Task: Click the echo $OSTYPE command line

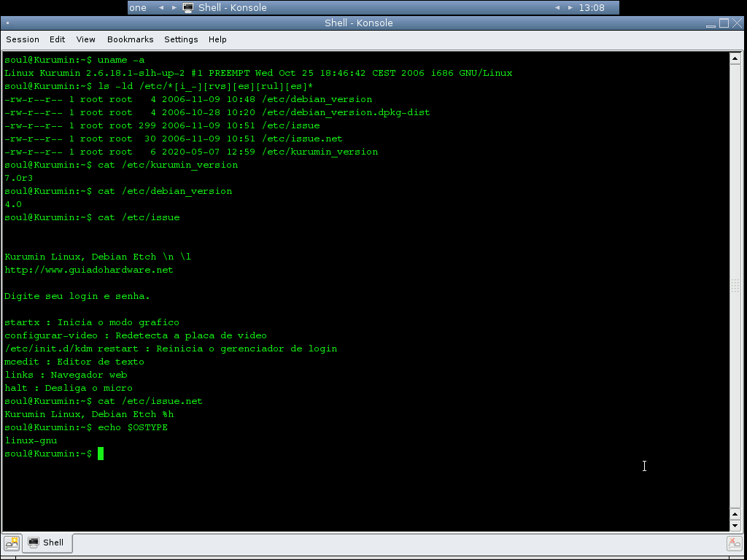Action: click(86, 427)
